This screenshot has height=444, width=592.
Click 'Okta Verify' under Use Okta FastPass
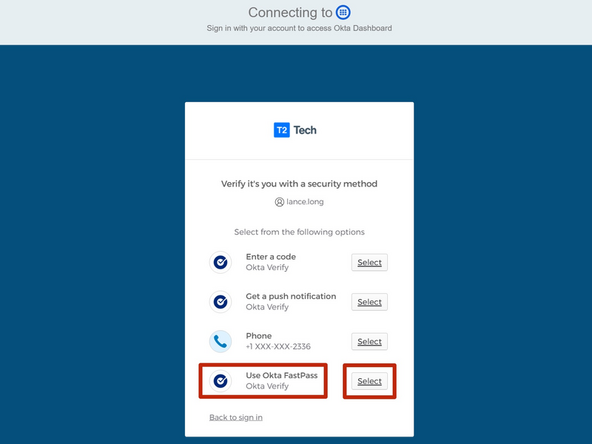point(267,386)
